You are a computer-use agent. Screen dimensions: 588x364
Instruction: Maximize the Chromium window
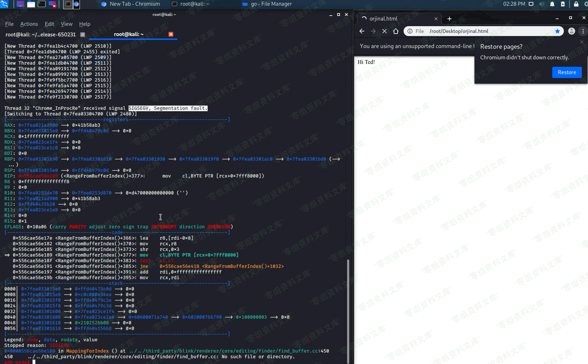(x=570, y=18)
